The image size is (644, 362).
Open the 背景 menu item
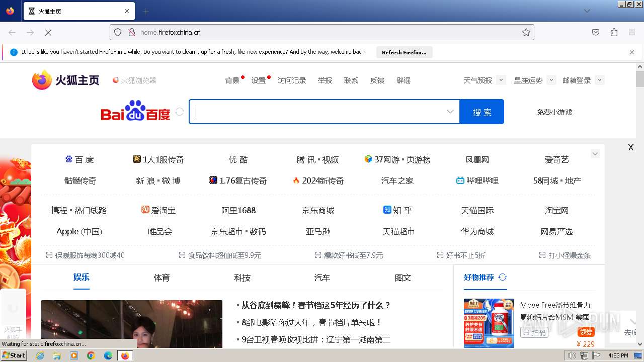tap(232, 80)
